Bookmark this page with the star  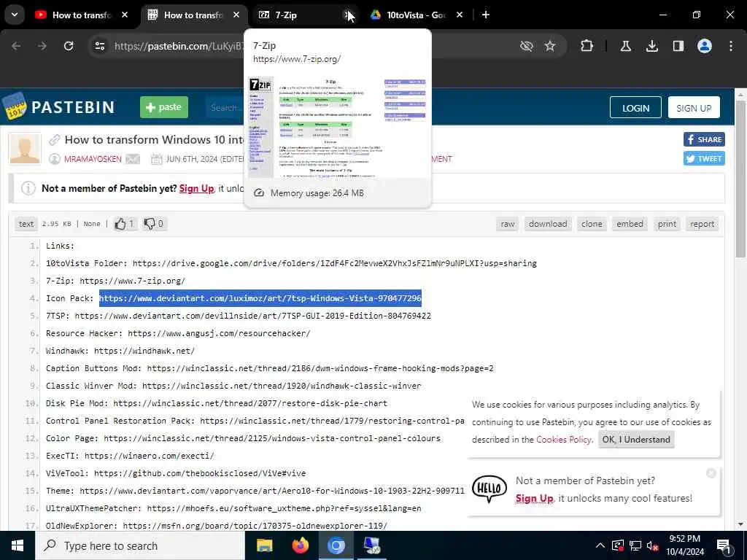click(550, 46)
